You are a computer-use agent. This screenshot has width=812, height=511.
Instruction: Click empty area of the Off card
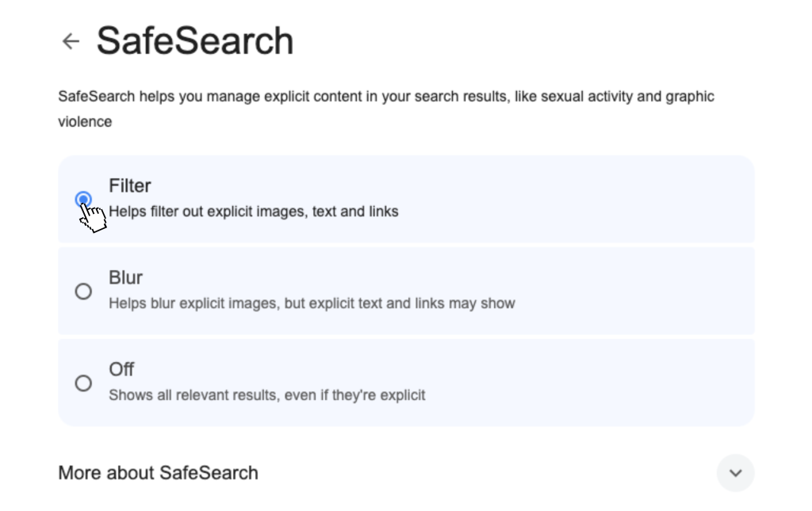595,383
